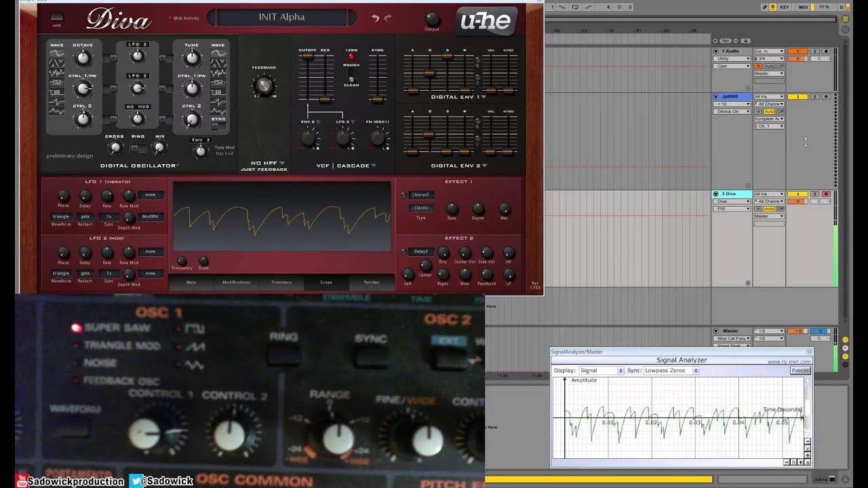Open the DIGITAL ENV 1 dropdown
Viewport: 868px width, 488px height.
(x=458, y=97)
